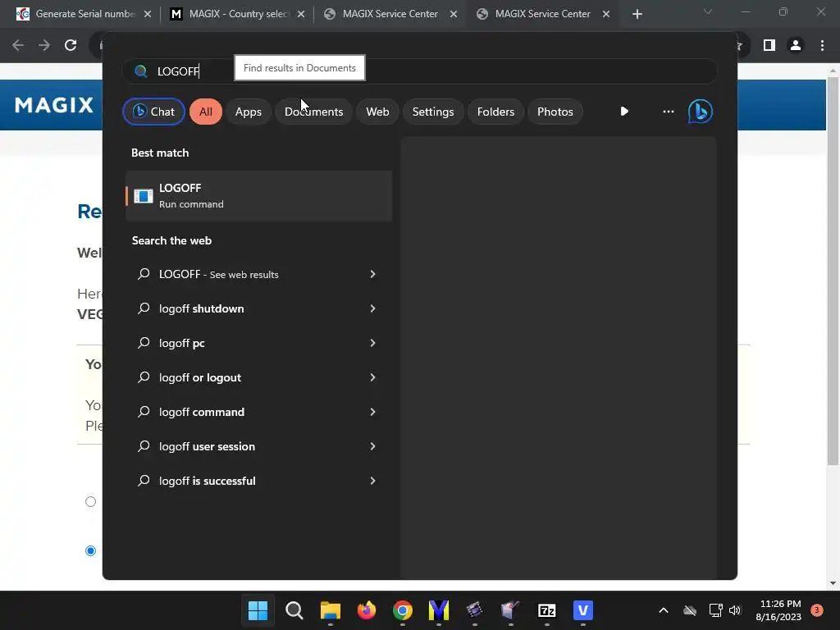
Task: Switch to 'MAGIX - Country select' tab
Action: 238,14
